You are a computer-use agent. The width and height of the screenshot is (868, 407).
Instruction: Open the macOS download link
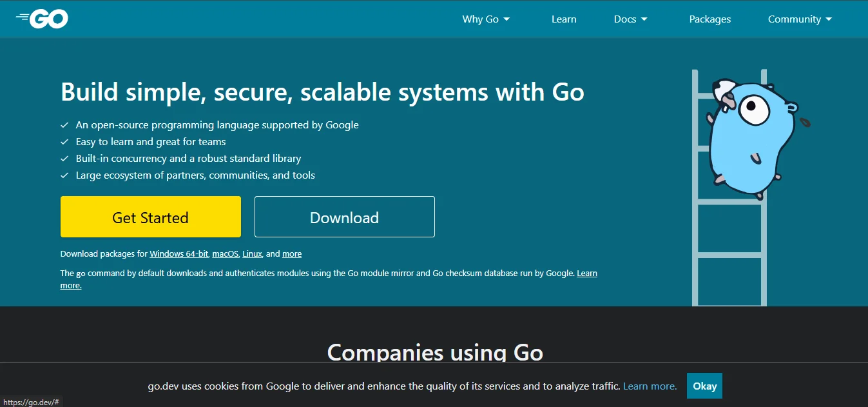(x=224, y=253)
